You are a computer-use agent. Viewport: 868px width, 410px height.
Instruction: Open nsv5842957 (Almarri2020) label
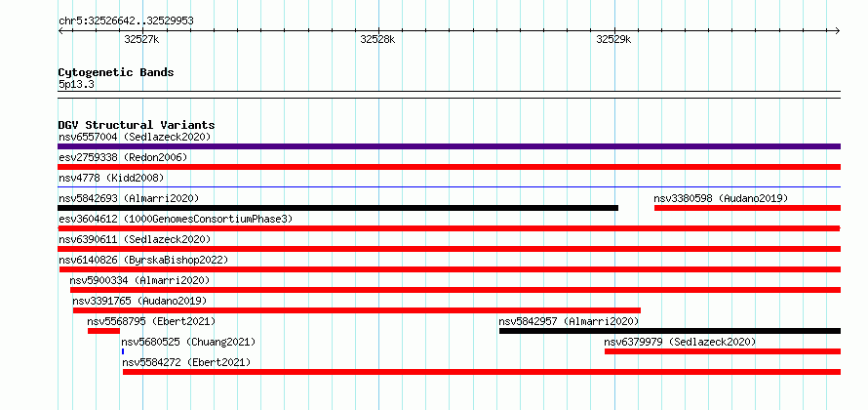[x=569, y=321]
